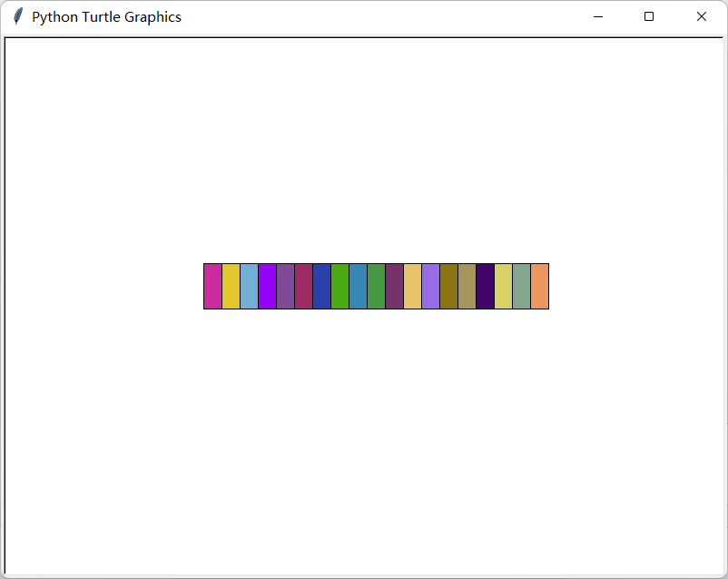
Task: Select the magenta pink swatch
Action: point(212,286)
